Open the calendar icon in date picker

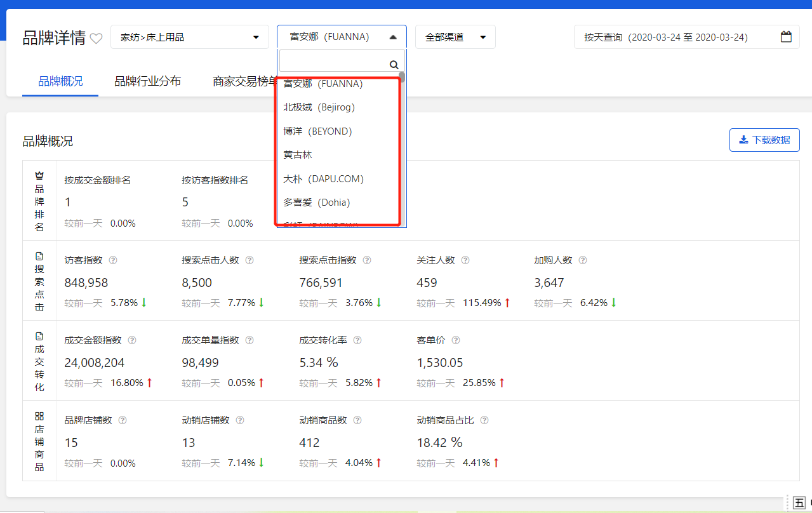tap(786, 37)
